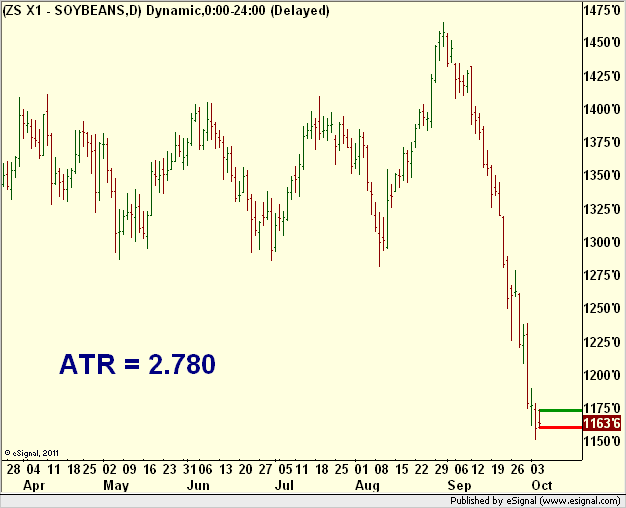Click the 1250'0 price axis label

coord(603,308)
